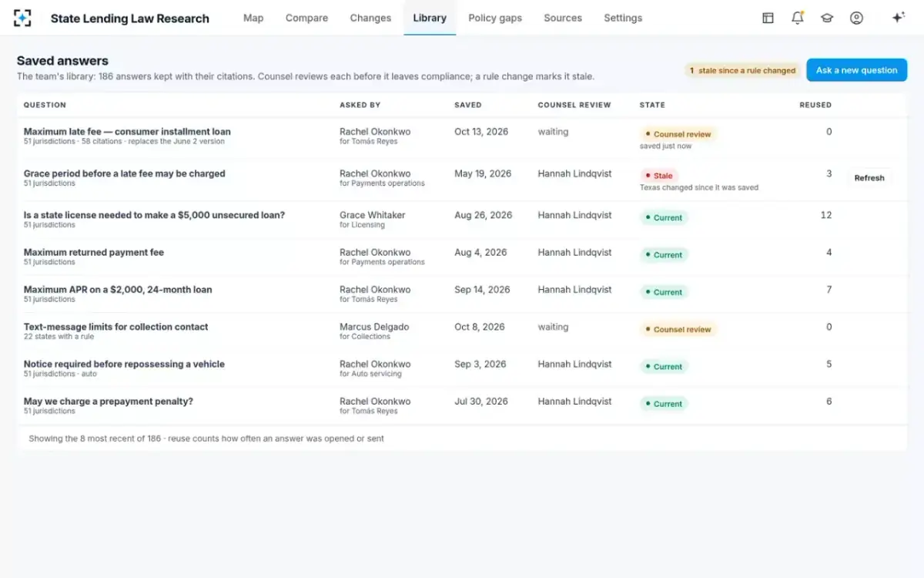Switch to the Map tab

pyautogui.click(x=253, y=18)
